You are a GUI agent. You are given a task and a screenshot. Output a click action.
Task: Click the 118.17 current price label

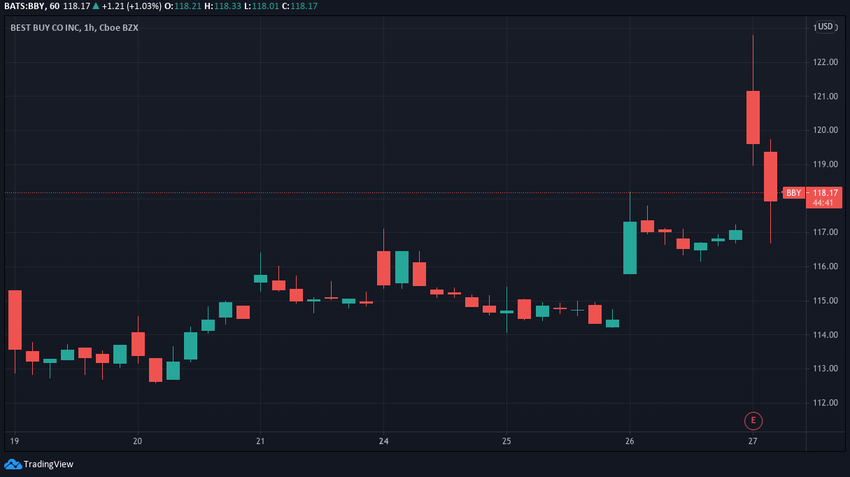pyautogui.click(x=825, y=193)
